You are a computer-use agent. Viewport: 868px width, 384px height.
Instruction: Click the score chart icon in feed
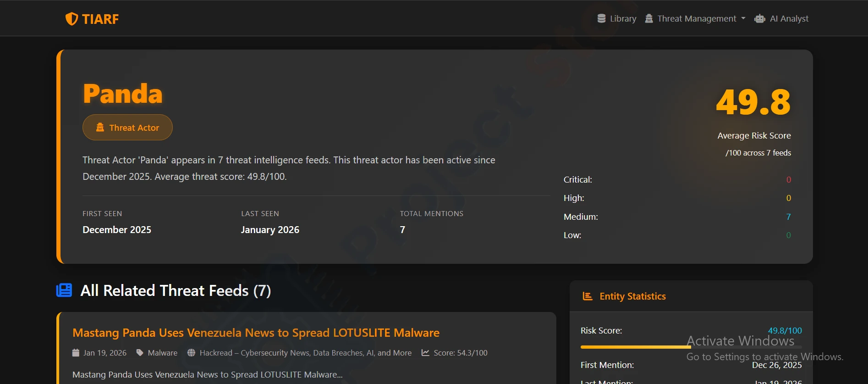(425, 353)
